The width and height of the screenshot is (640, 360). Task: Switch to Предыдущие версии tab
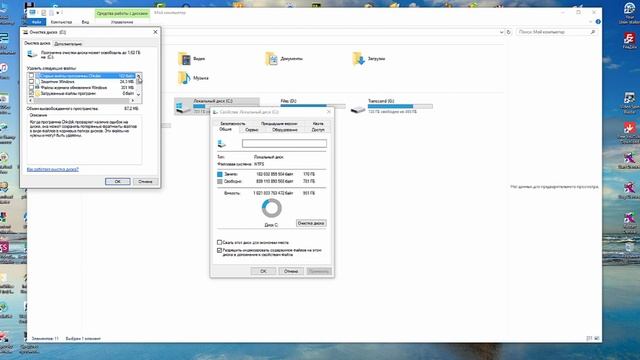point(279,123)
